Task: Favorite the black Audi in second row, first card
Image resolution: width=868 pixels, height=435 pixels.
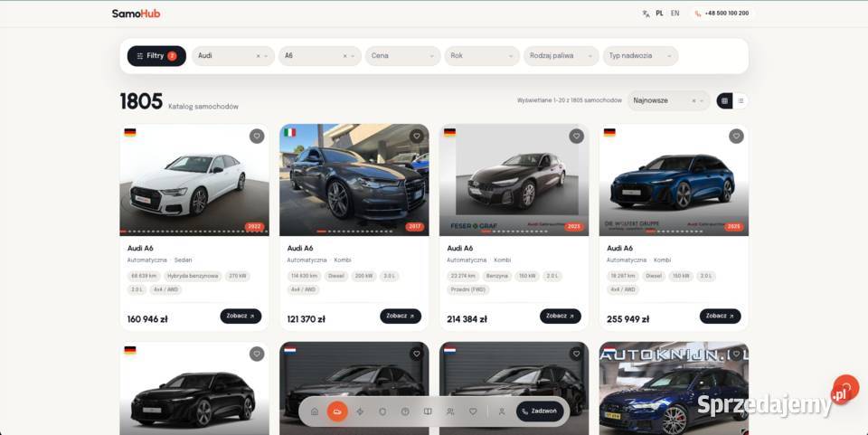Action: (x=257, y=355)
